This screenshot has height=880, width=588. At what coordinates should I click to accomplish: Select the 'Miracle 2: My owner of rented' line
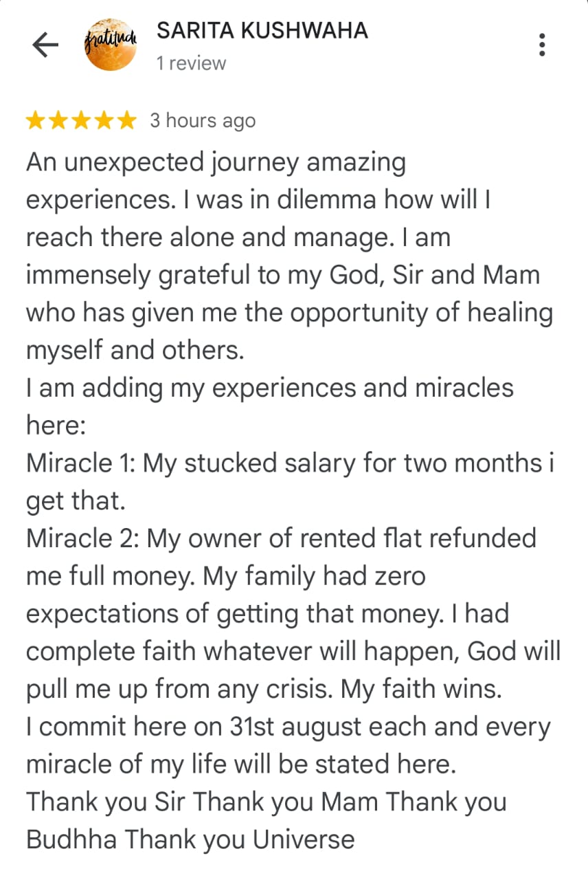click(281, 538)
